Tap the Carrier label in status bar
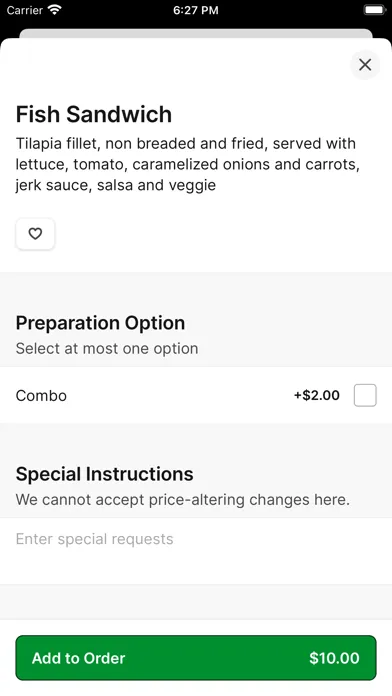392x696 pixels. [24, 10]
